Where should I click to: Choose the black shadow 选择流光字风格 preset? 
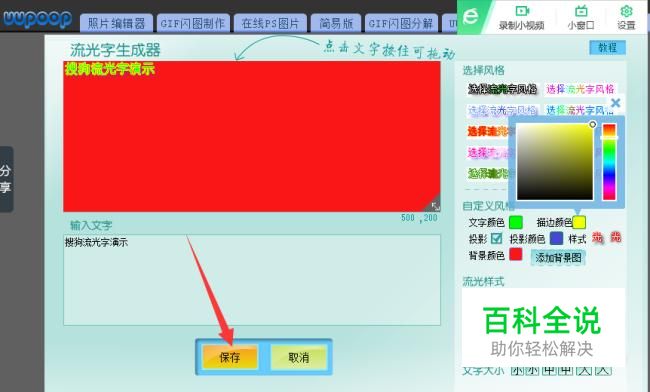click(502, 89)
